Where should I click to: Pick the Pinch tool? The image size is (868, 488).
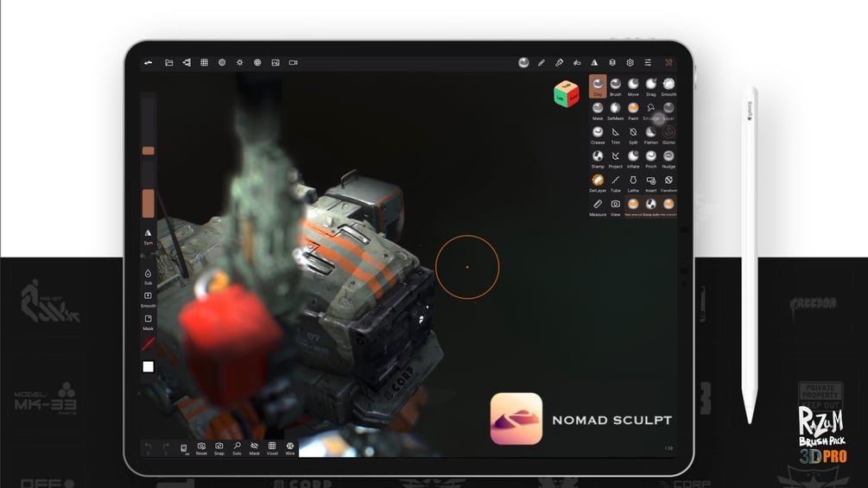tap(650, 158)
